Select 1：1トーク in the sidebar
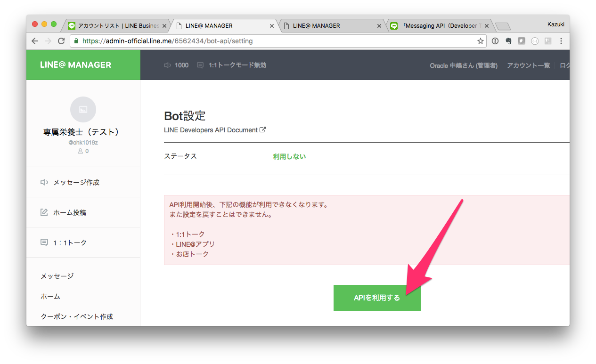This screenshot has height=364, width=596. point(70,243)
